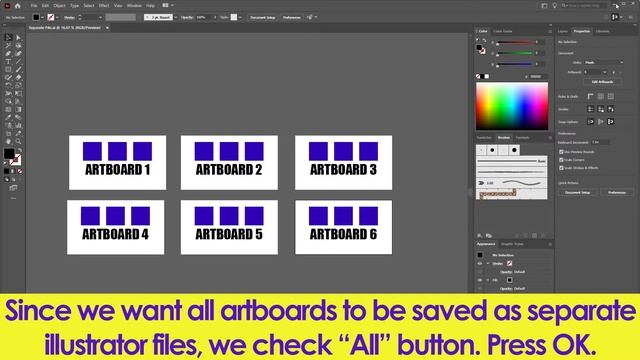Click Document Setup under Quick Actions
Viewport: 640px width, 360px height.
click(x=578, y=193)
